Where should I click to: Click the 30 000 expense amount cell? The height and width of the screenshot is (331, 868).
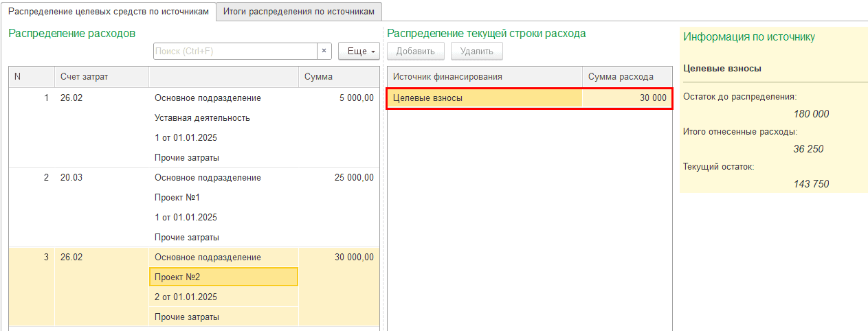click(x=627, y=98)
